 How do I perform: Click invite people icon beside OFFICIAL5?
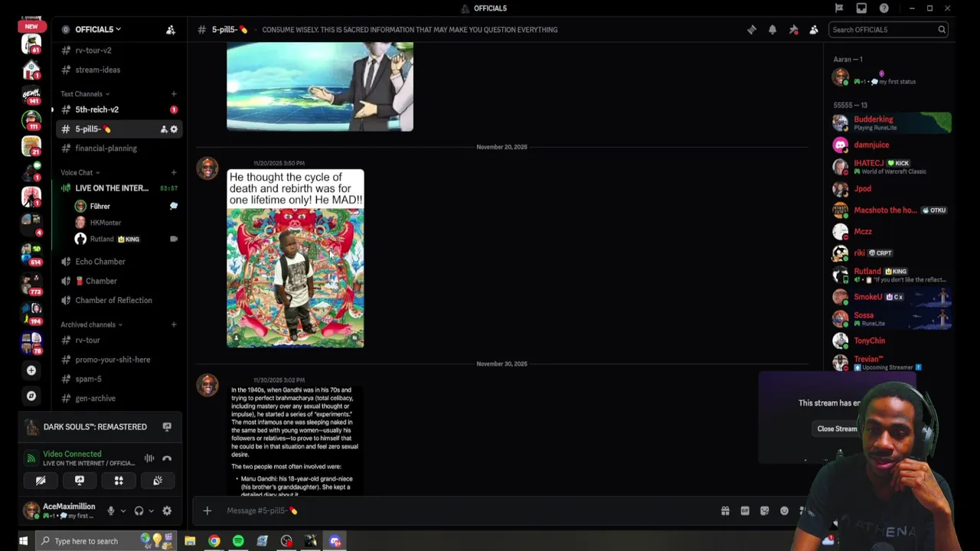coord(171,30)
